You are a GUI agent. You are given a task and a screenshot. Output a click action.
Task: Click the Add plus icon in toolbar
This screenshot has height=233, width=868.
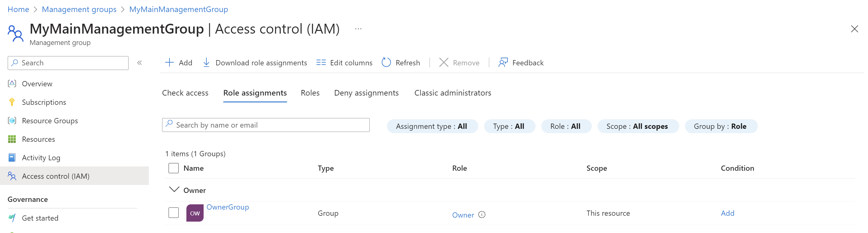pyautogui.click(x=169, y=63)
